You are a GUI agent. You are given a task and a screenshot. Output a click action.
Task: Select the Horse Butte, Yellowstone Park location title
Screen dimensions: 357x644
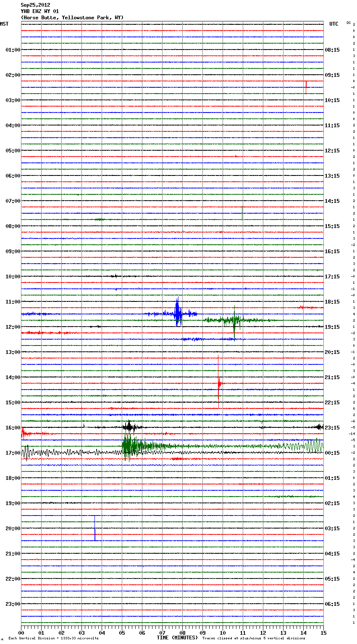pyautogui.click(x=72, y=18)
